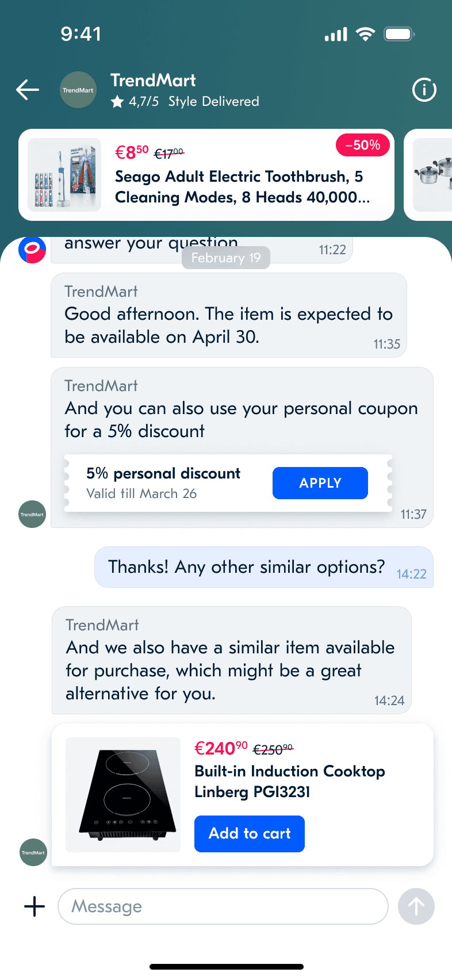Open the shop info icon
Screen dimensions: 452x980
pyautogui.click(x=424, y=90)
